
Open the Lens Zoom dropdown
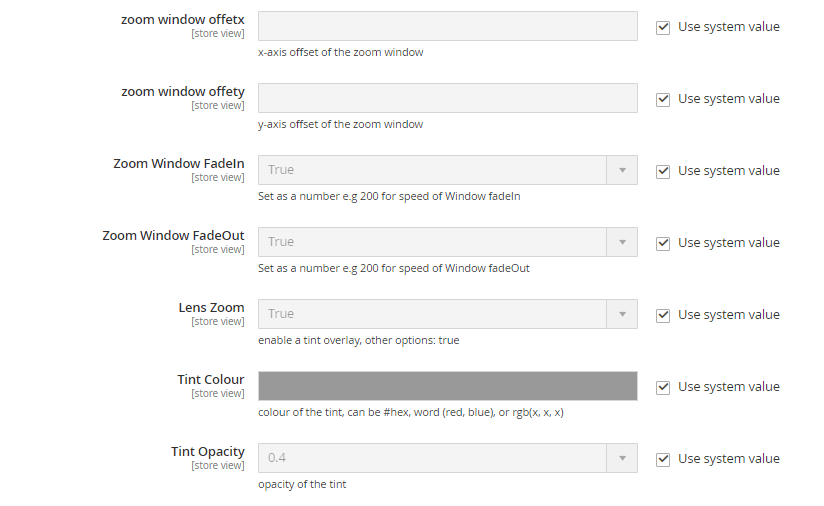pyautogui.click(x=447, y=314)
